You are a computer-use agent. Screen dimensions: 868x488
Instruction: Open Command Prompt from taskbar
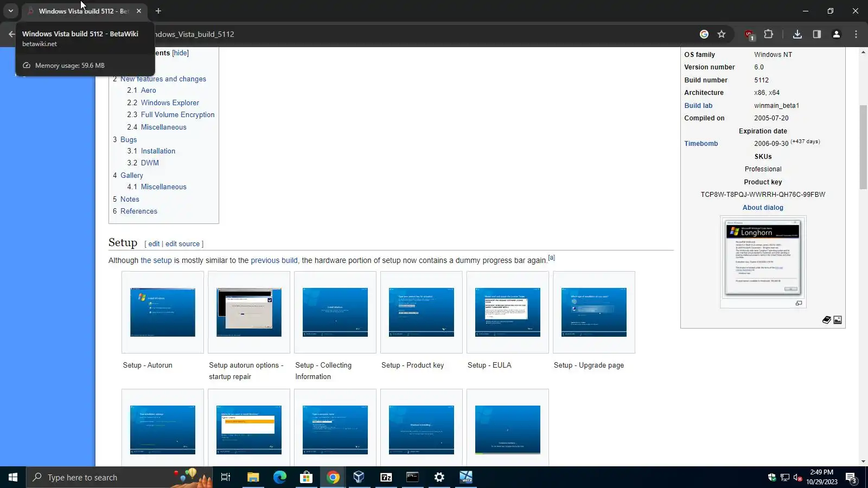coord(412,477)
